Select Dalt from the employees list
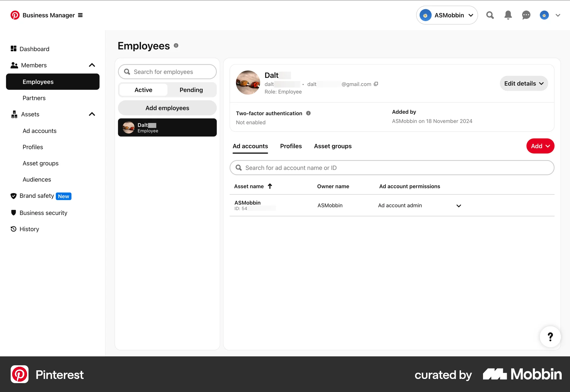 click(167, 127)
